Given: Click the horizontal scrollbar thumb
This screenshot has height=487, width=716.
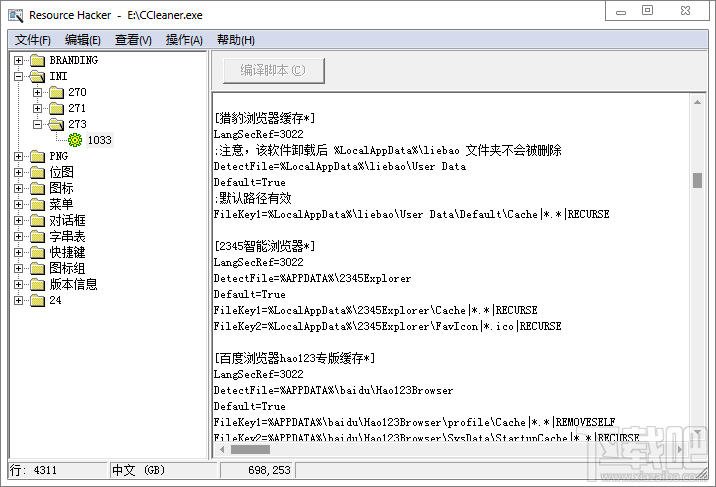Looking at the screenshot, I should (x=250, y=450).
